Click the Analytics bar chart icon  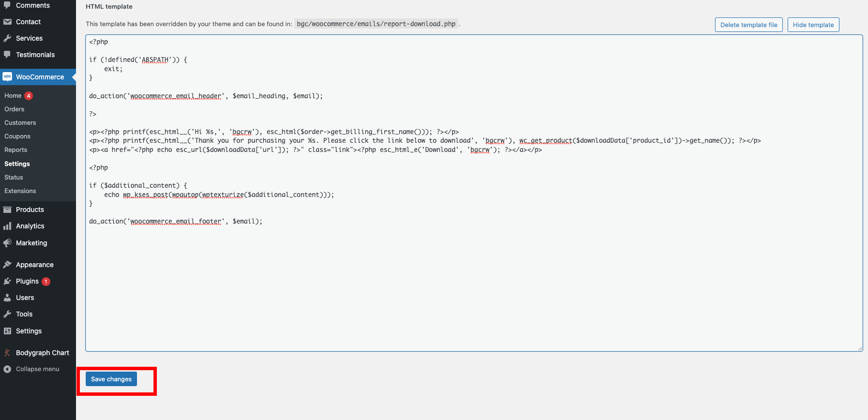pyautogui.click(x=7, y=226)
